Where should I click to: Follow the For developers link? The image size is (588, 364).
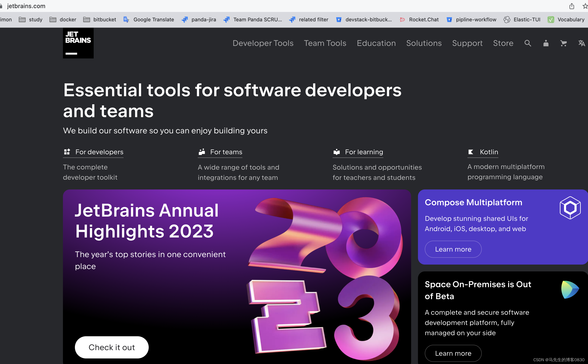[x=99, y=152]
